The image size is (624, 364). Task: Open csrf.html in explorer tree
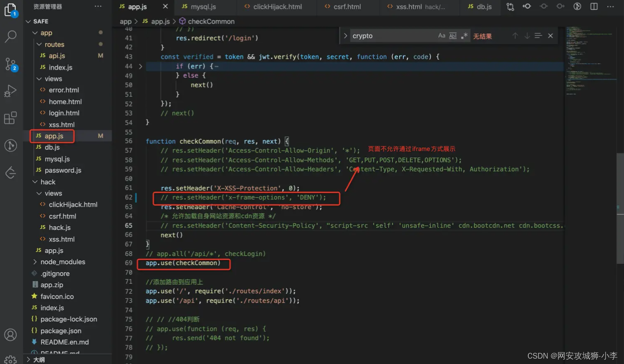point(62,216)
